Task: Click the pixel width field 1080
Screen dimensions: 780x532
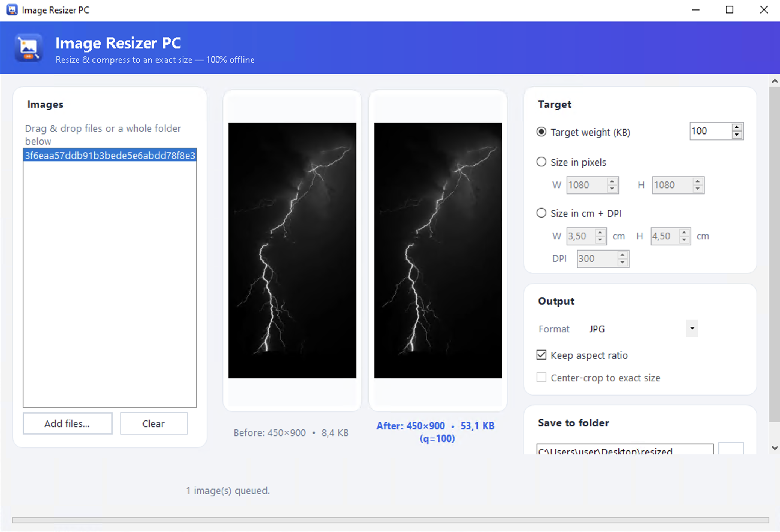Action: (x=587, y=185)
